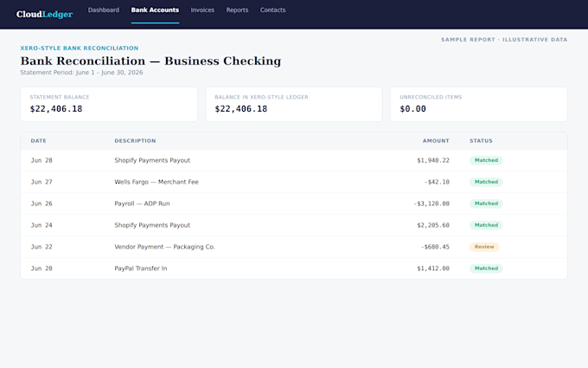Image resolution: width=588 pixels, height=368 pixels.
Task: Click the Balance in Xero-Style Ledger card
Action: tap(294, 104)
